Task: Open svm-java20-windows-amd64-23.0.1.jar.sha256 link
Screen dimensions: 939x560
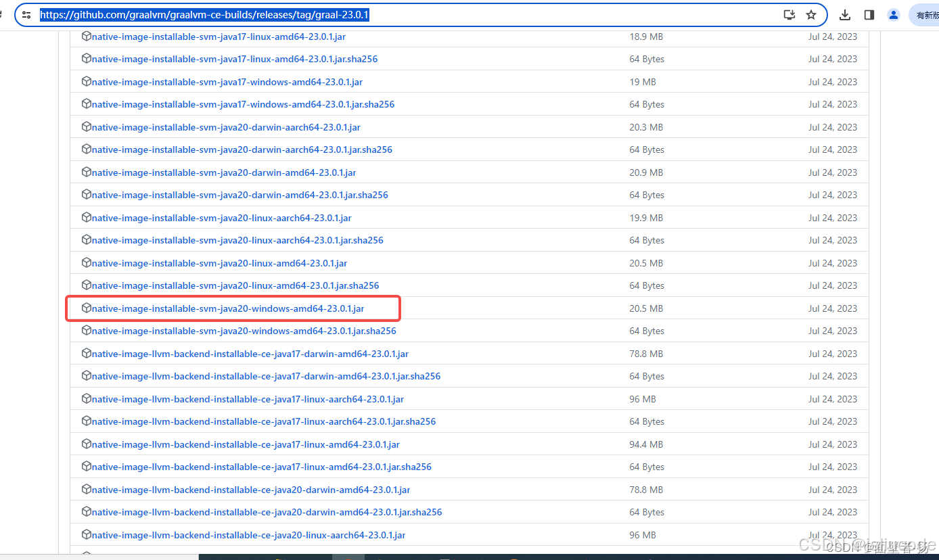Action: [244, 331]
